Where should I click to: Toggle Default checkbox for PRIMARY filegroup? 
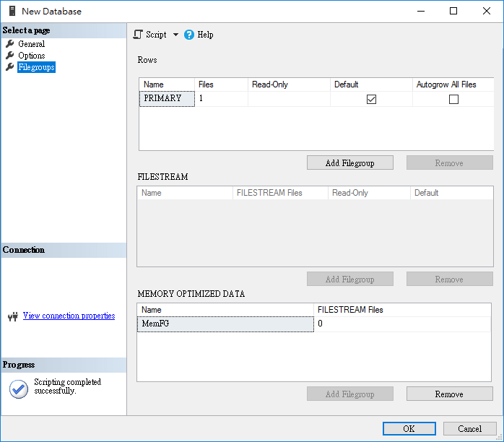371,100
